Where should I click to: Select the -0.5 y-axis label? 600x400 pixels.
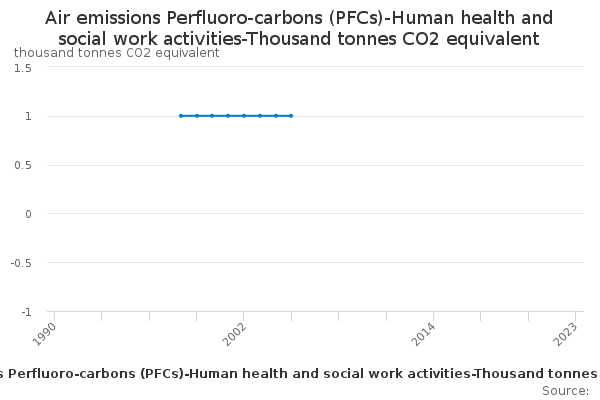[x=20, y=263]
